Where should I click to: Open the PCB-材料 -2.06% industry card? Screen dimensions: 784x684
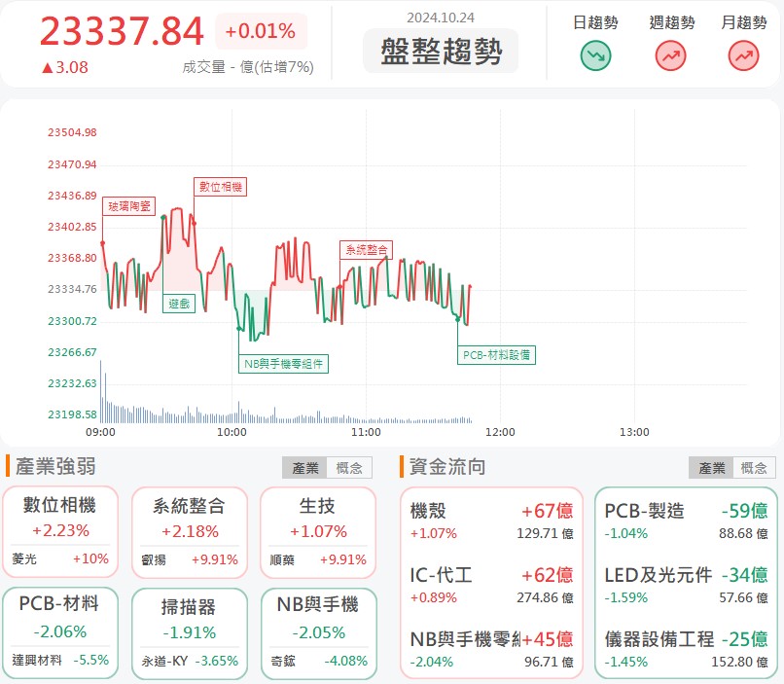pos(60,633)
